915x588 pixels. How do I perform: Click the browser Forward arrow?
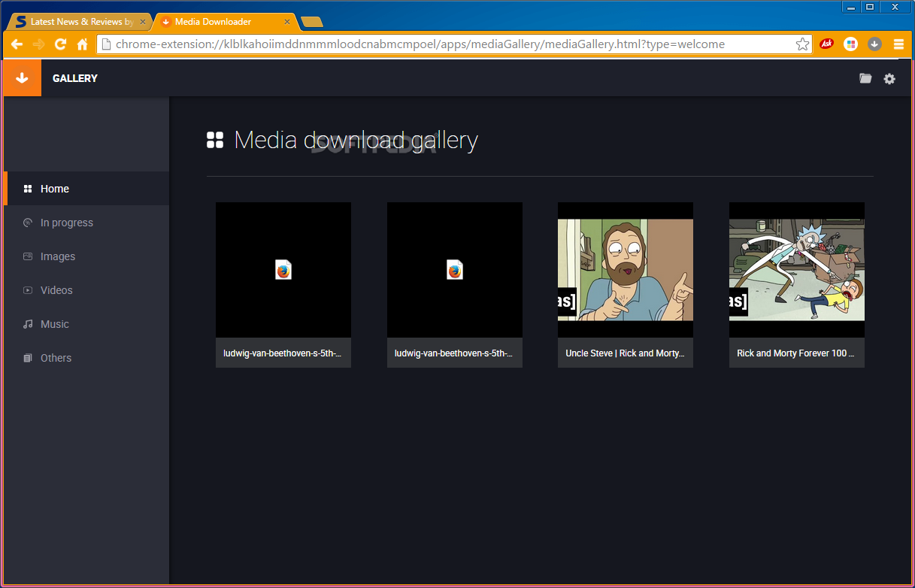pos(38,44)
